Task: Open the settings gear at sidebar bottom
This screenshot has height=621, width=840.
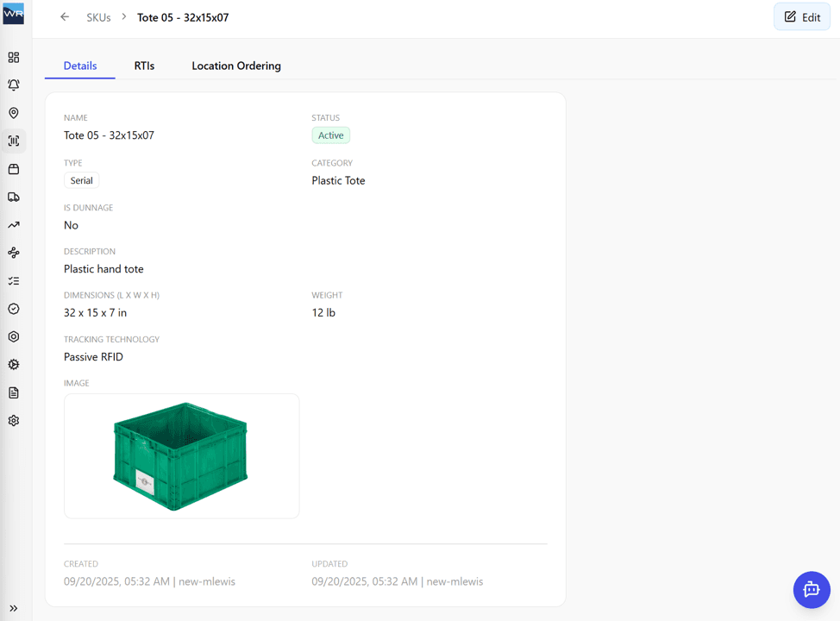Action: (13, 420)
